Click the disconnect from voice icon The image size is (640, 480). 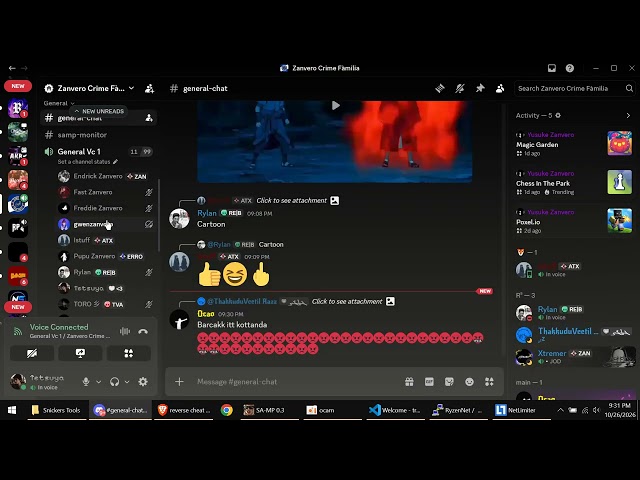[x=143, y=331]
